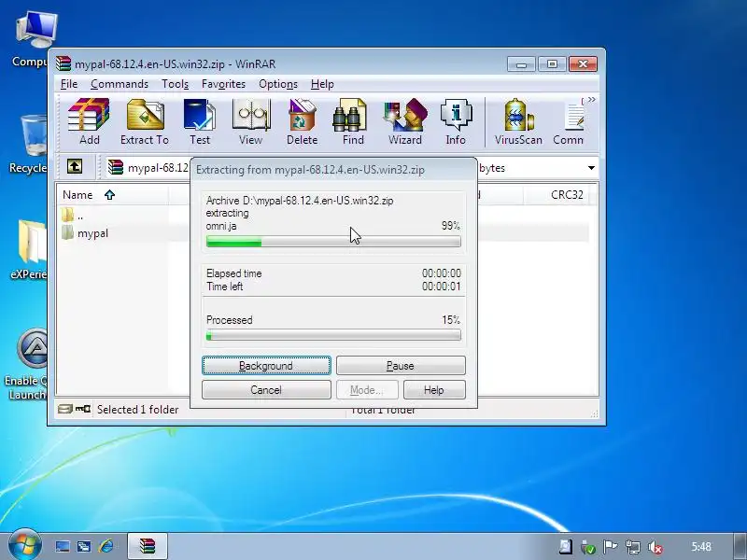Sort by the Name column header
The height and width of the screenshot is (560, 747).
point(113,195)
